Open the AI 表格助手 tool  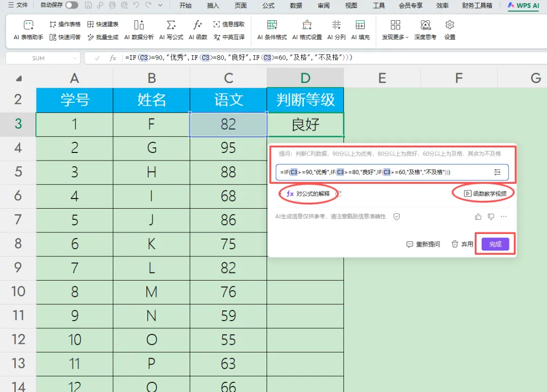28,30
